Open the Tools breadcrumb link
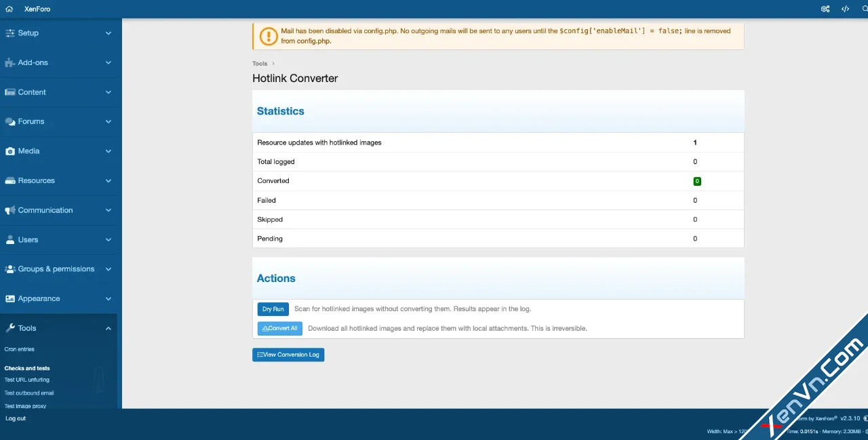868x440 pixels. (260, 63)
